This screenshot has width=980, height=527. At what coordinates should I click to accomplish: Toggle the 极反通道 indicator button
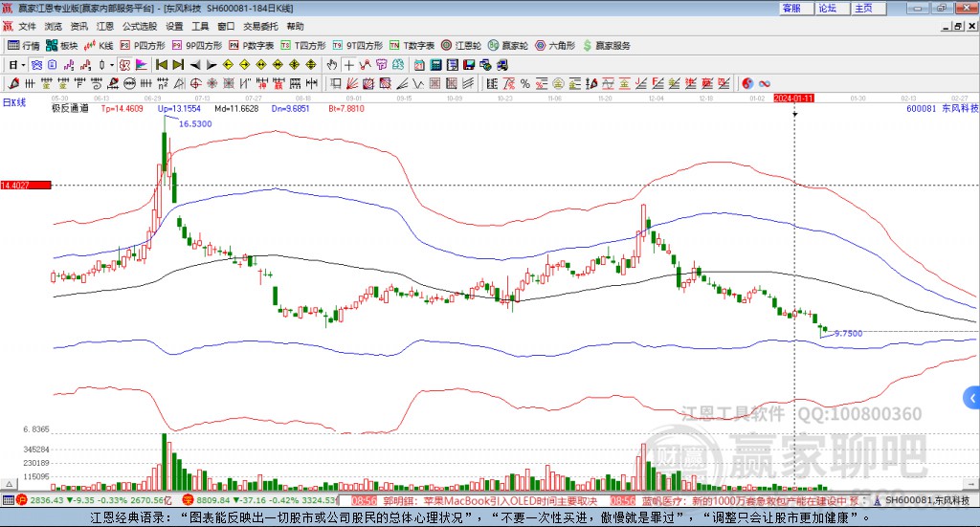pos(70,108)
